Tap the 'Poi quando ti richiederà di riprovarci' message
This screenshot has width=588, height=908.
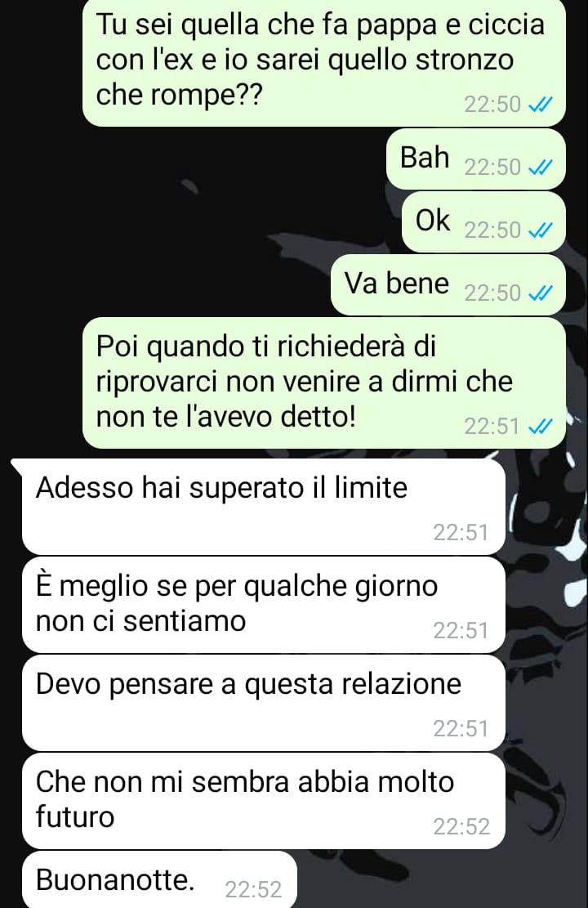coord(323,382)
